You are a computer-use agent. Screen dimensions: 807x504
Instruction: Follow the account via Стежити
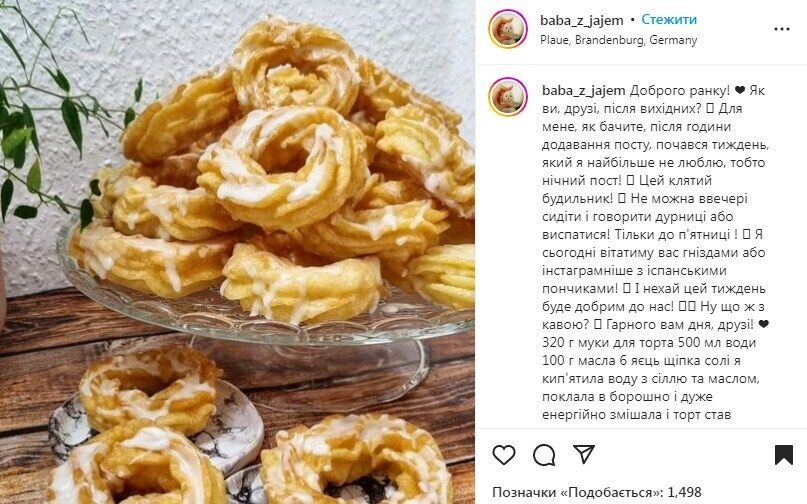pyautogui.click(x=669, y=20)
